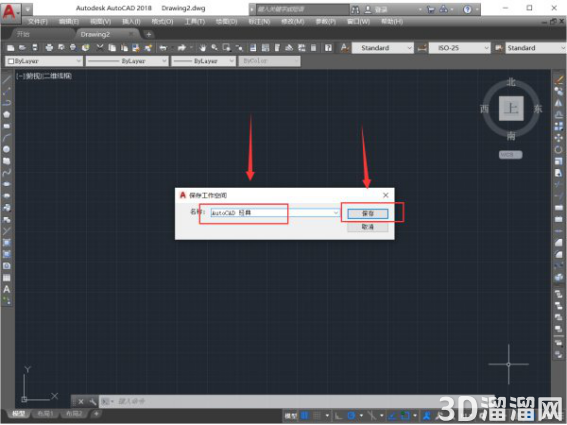Click the Cut scissors icon
The width and height of the screenshot is (567, 425).
[x=100, y=48]
